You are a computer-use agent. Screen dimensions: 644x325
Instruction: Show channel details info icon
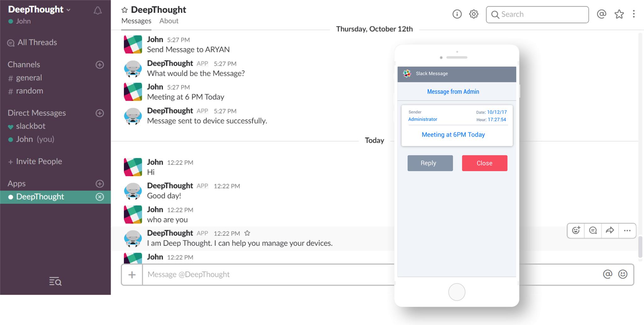click(457, 14)
